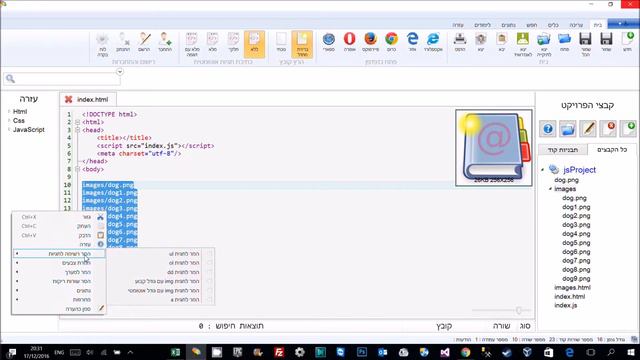Set autocomplete mode to None (ללא)
The width and height of the screenshot is (640, 360).
(254, 44)
